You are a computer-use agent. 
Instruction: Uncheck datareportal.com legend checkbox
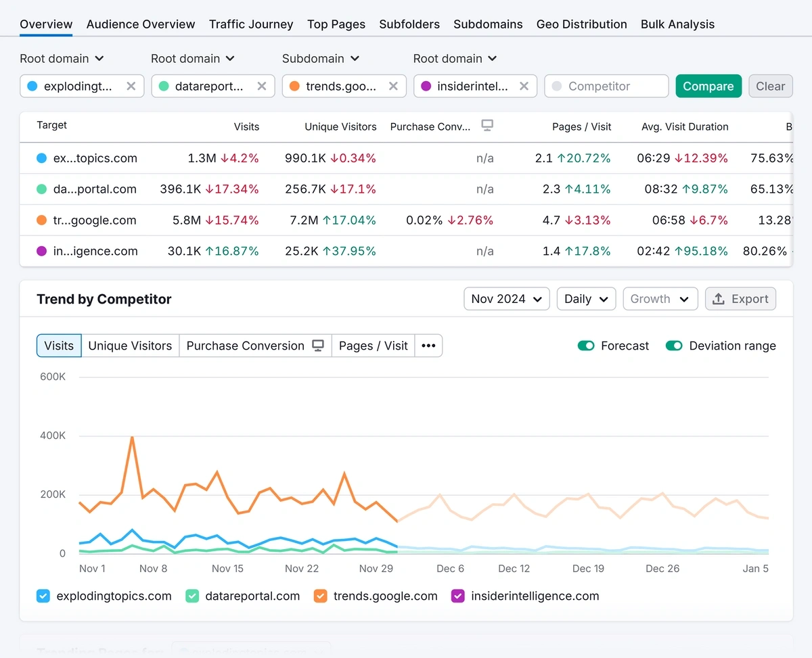[x=192, y=596]
